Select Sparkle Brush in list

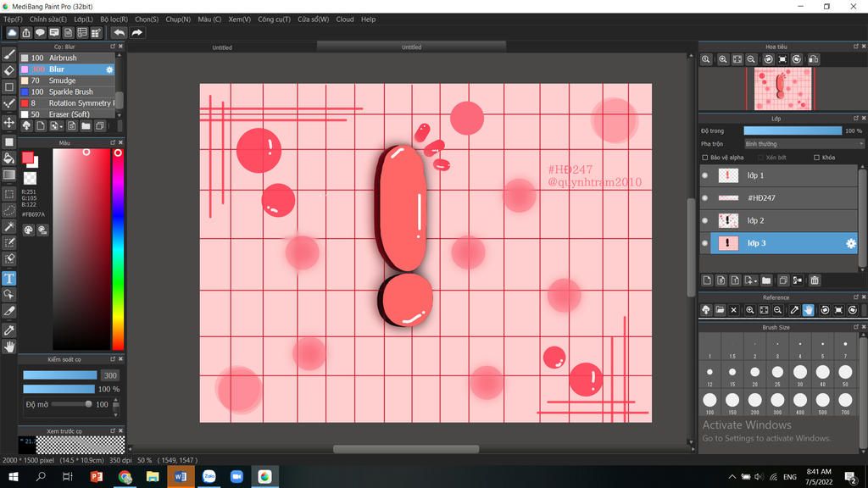coord(67,91)
